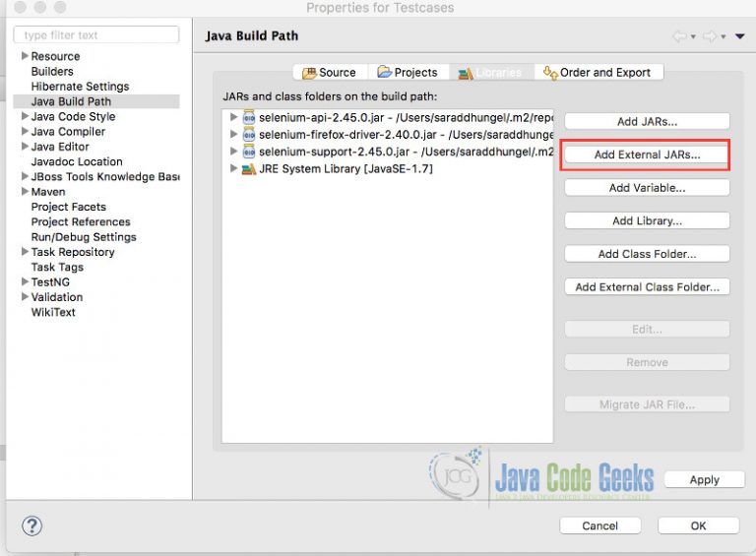Apply the build path changes
Screen dimensions: 756x556
(x=705, y=480)
